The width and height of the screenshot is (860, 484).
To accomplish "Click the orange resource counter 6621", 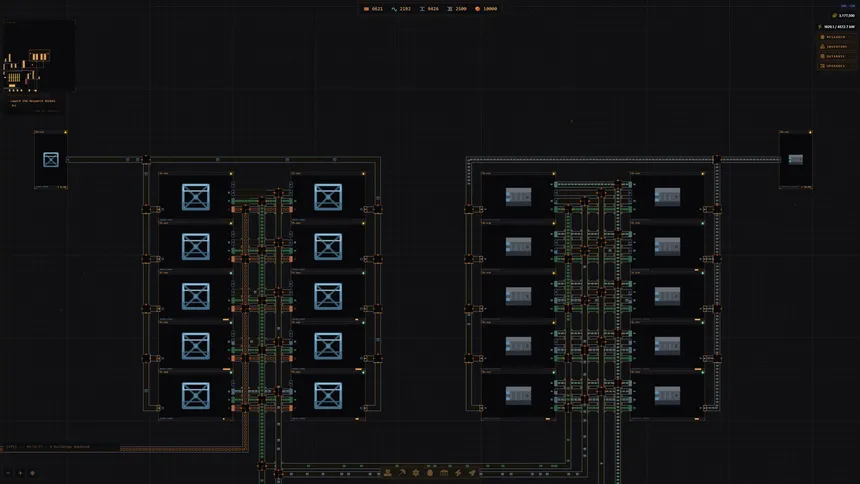I will click(374, 9).
